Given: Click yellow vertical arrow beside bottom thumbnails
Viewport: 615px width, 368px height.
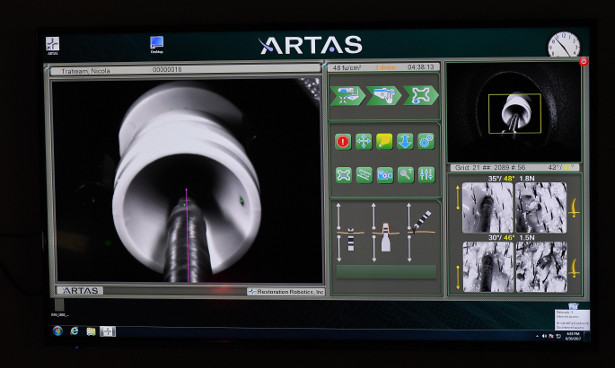Looking at the screenshot, I should point(458,277).
